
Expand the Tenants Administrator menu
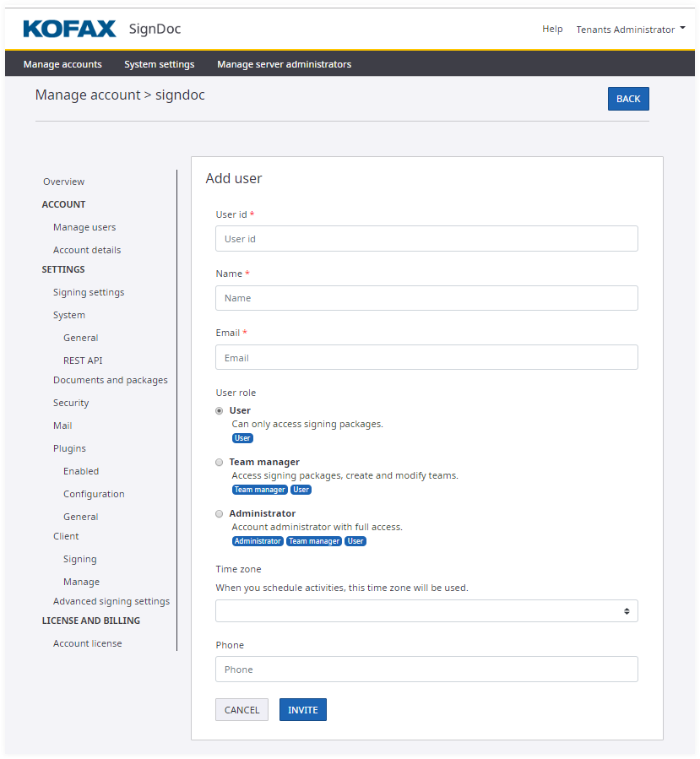tap(630, 30)
